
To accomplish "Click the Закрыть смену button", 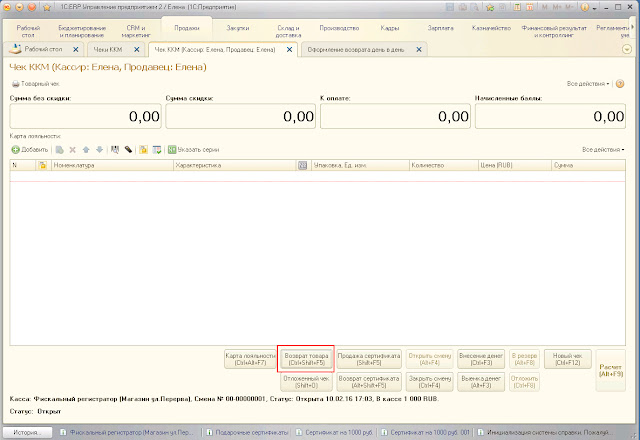I will 429,382.
